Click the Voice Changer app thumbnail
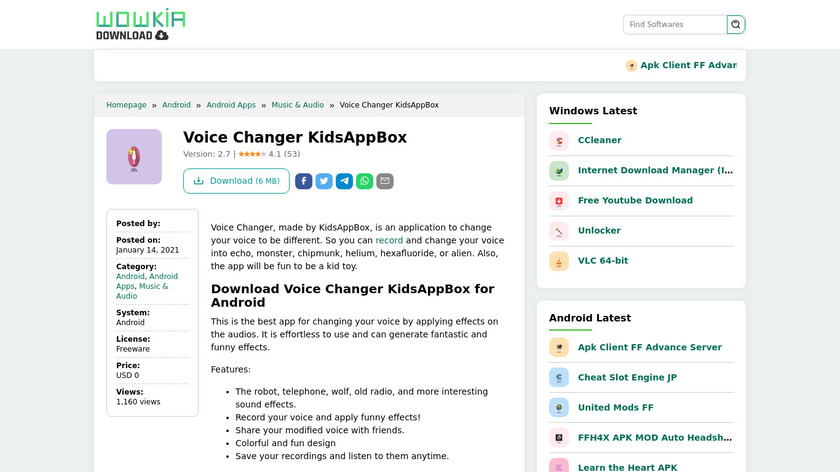Image resolution: width=840 pixels, height=472 pixels. [134, 156]
